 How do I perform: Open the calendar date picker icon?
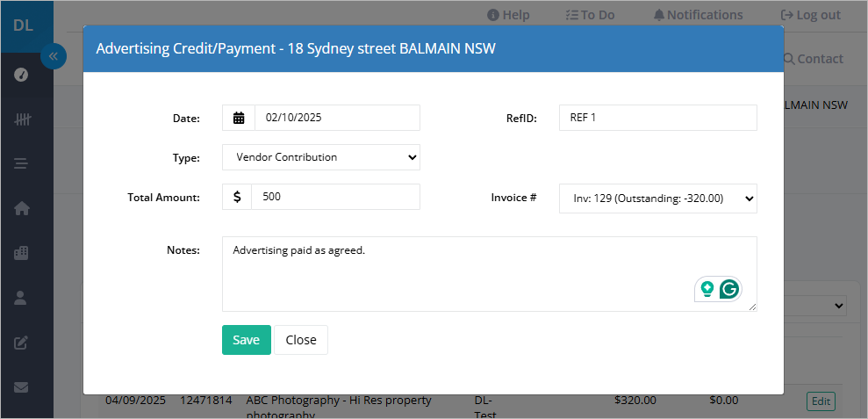(x=239, y=118)
